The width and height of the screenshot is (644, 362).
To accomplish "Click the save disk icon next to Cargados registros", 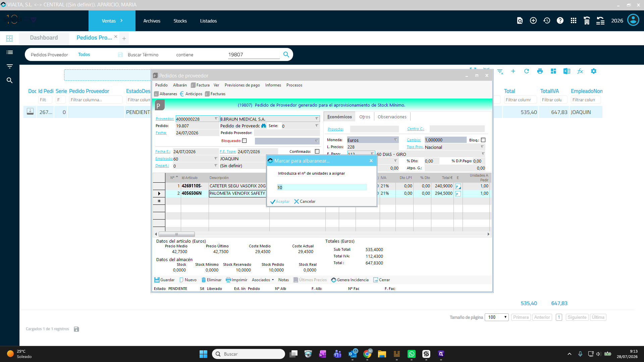I will pyautogui.click(x=76, y=329).
